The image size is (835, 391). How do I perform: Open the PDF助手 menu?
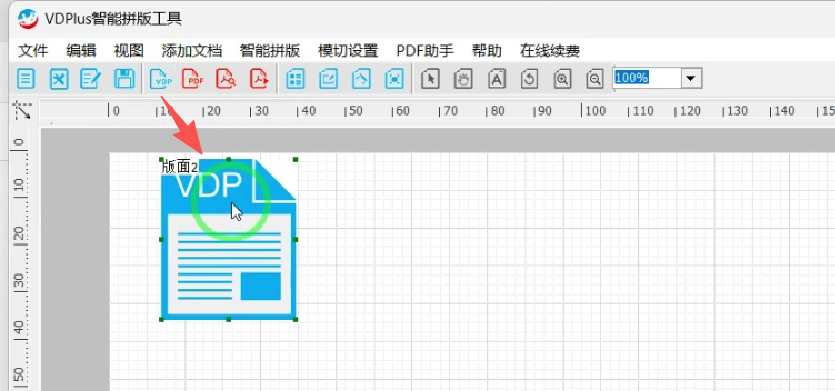(425, 51)
